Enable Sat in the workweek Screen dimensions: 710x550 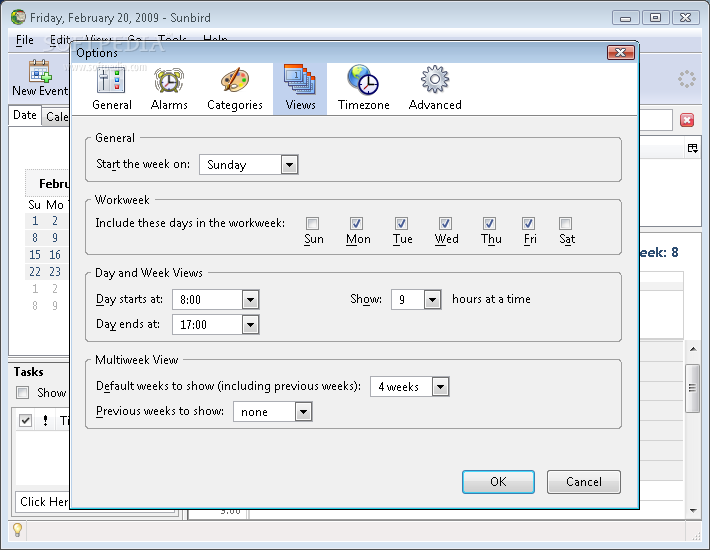tap(565, 223)
